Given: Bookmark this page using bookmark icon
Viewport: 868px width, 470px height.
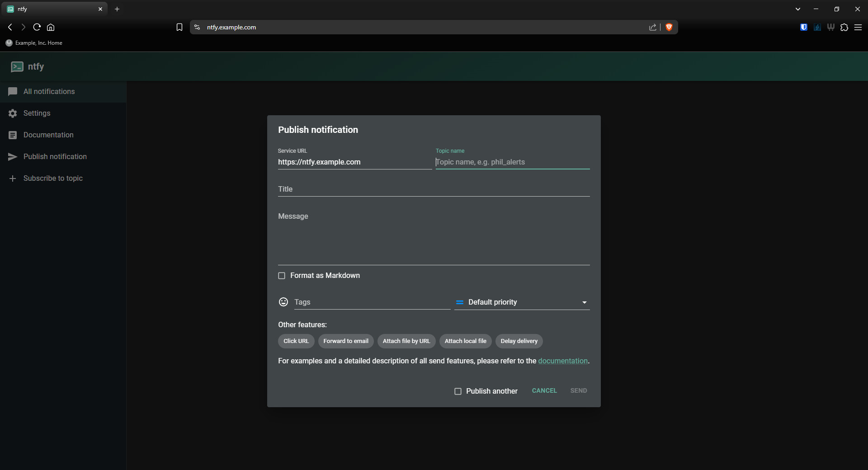Looking at the screenshot, I should click(179, 27).
